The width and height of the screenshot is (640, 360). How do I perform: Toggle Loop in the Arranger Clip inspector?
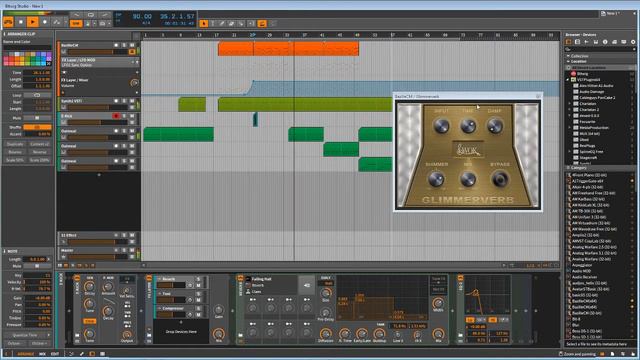pos(37,95)
